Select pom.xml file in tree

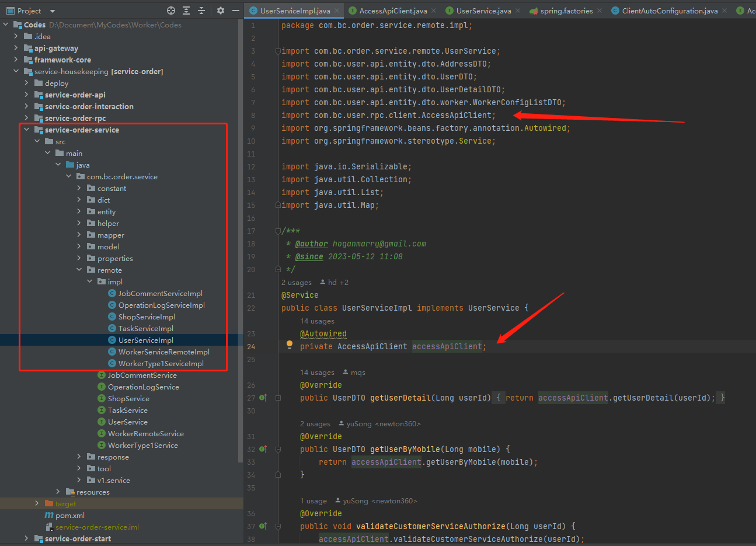[x=65, y=515]
